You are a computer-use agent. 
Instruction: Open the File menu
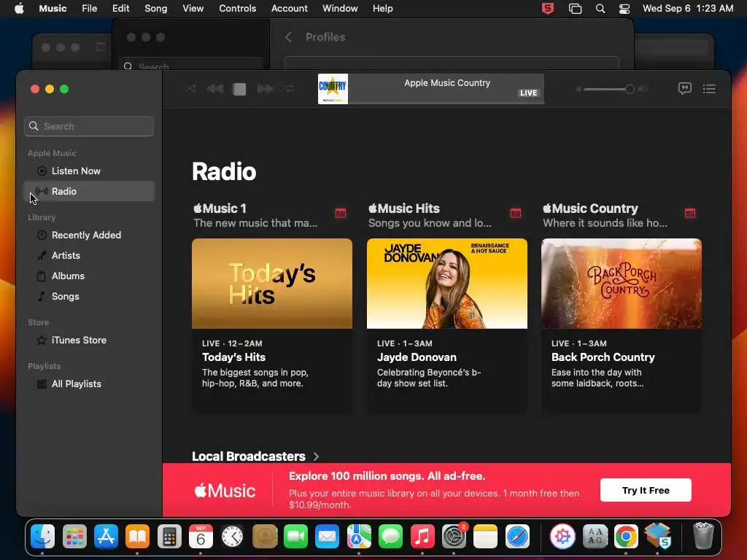[x=89, y=9]
